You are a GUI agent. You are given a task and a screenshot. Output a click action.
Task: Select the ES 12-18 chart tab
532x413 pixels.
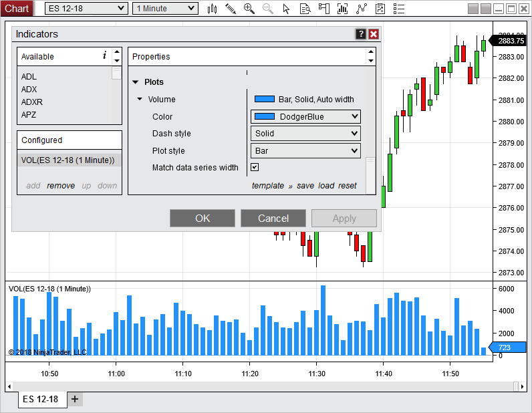click(x=41, y=400)
